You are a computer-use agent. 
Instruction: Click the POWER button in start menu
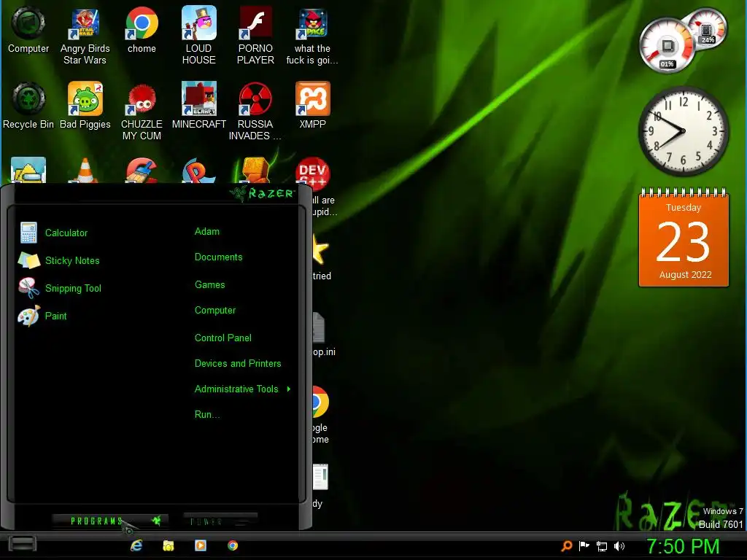[x=220, y=521]
